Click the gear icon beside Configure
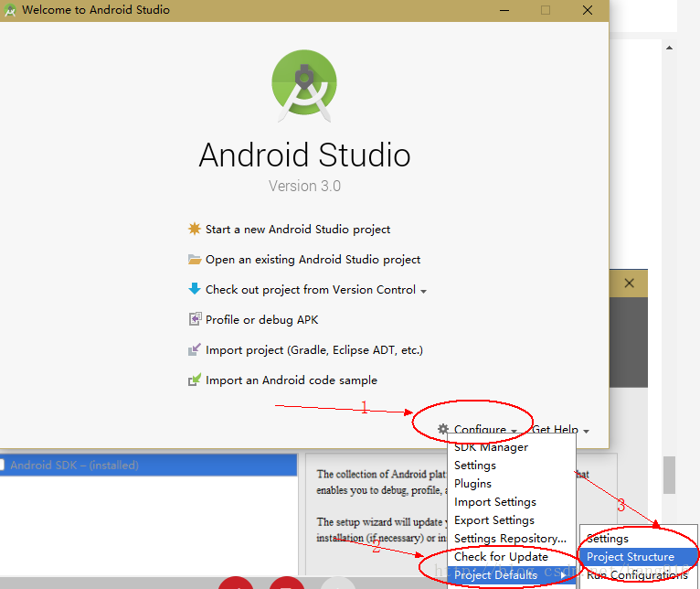 (443, 429)
